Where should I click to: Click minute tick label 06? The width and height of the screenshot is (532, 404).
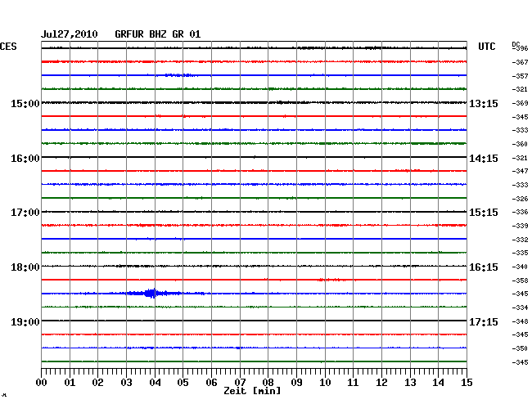coord(211,382)
